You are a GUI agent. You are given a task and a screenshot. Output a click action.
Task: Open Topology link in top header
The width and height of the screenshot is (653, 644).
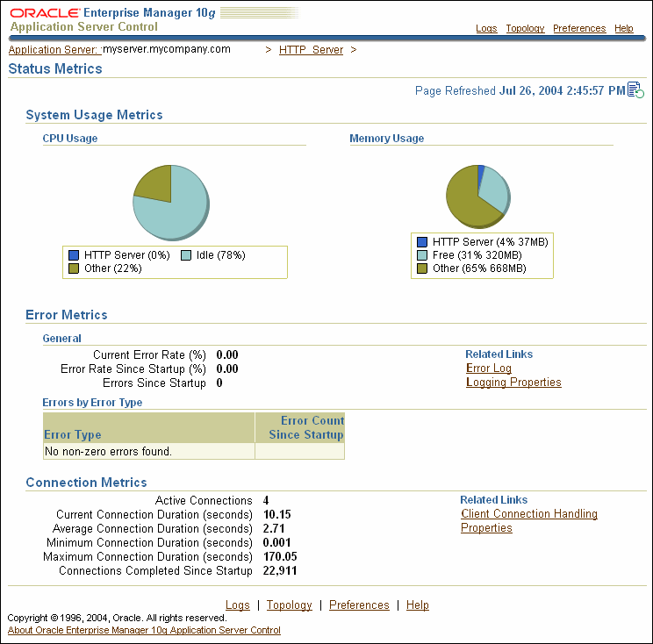pos(525,28)
